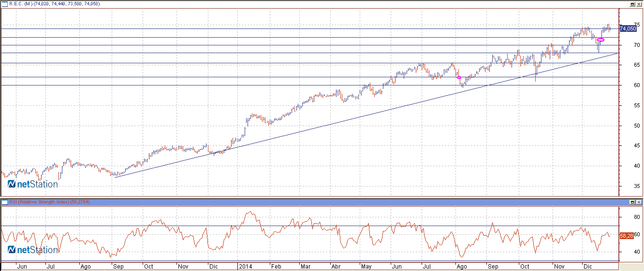Maximize the RSI indicator panel
Image resolution: width=644 pixels, height=271 pixels.
point(632,202)
